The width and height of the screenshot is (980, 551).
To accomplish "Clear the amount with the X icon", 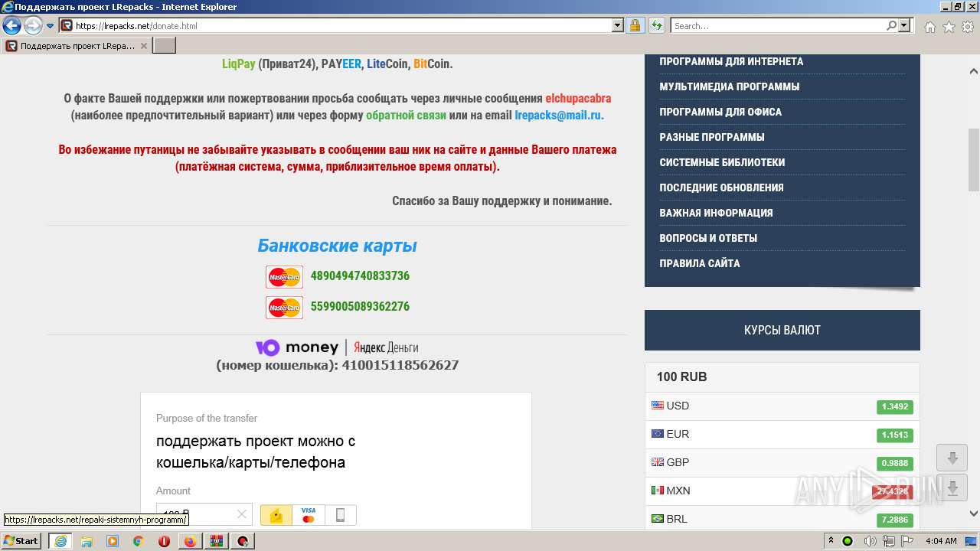I will point(241,514).
